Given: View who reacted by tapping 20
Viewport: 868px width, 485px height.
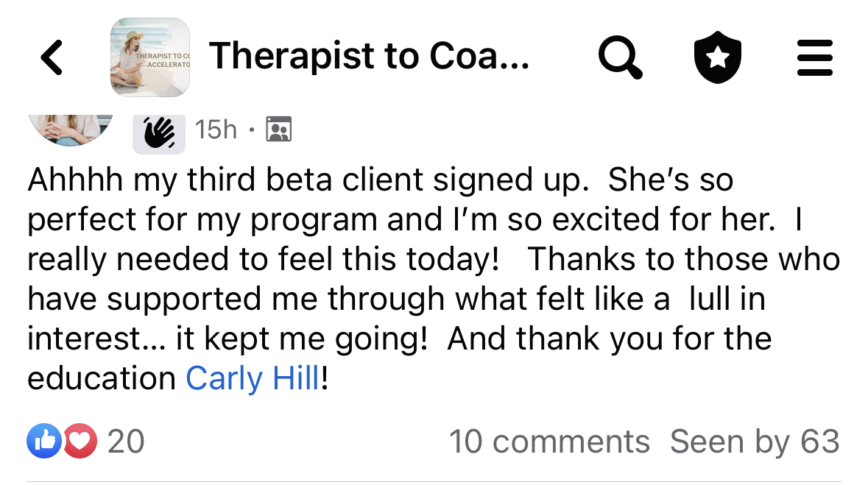Looking at the screenshot, I should click(125, 441).
